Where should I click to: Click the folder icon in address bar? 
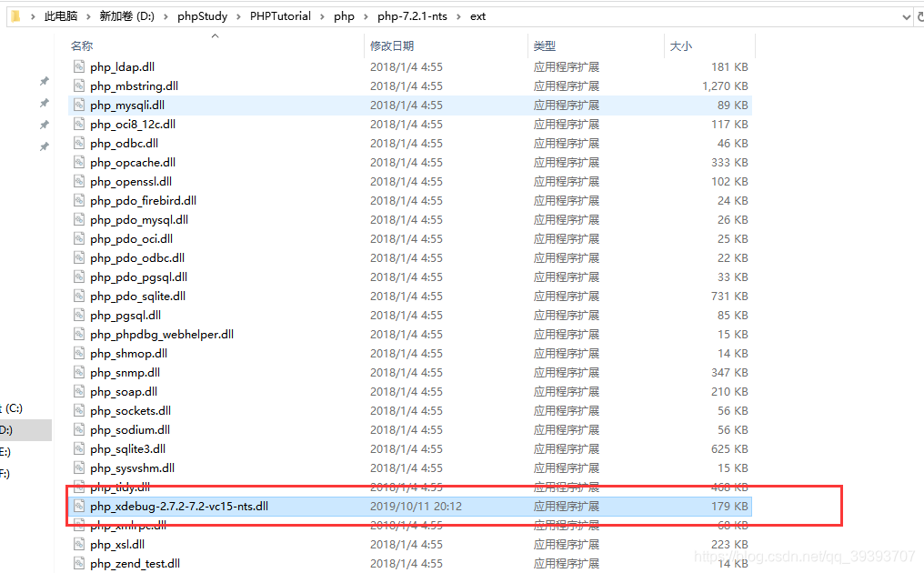pos(15,16)
